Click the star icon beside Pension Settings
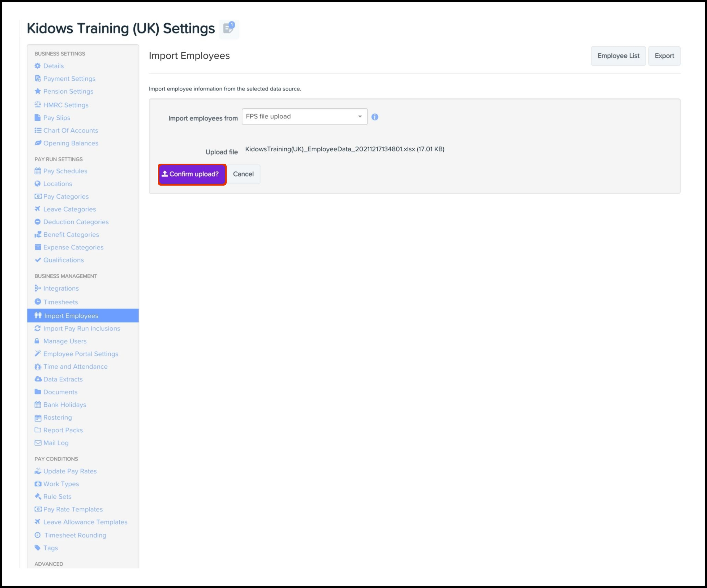This screenshot has width=707, height=588. pos(38,91)
